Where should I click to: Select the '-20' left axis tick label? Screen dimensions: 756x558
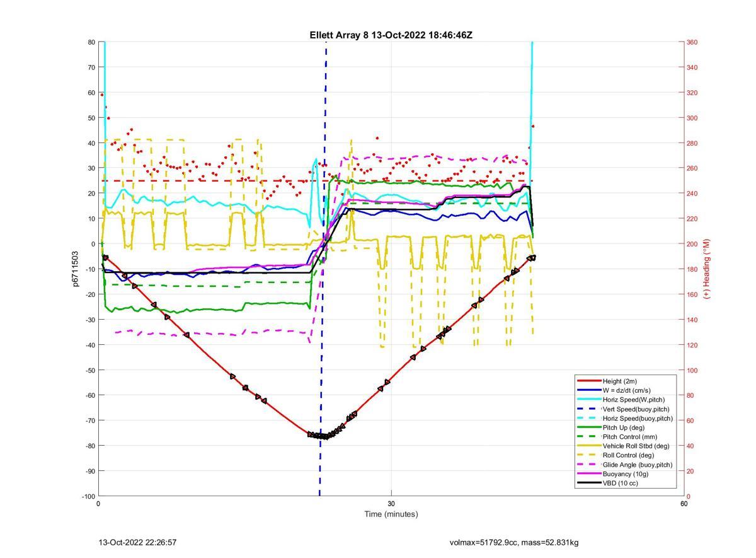[90, 294]
